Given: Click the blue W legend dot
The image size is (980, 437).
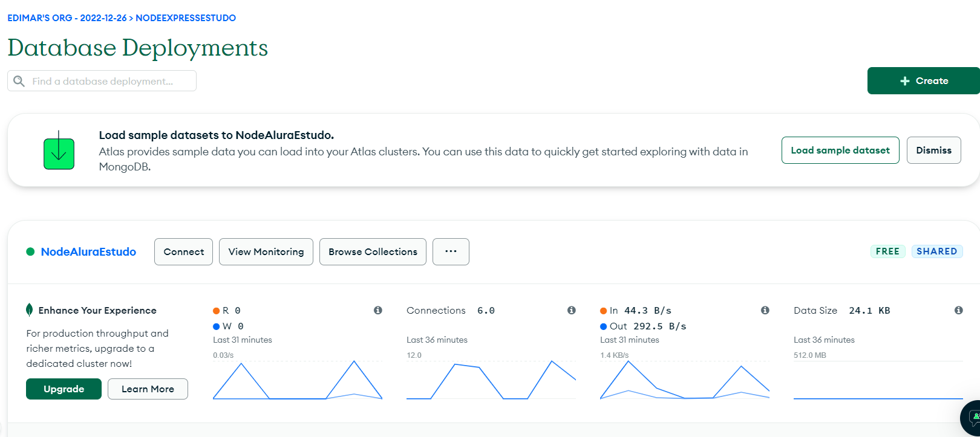Looking at the screenshot, I should [x=216, y=326].
